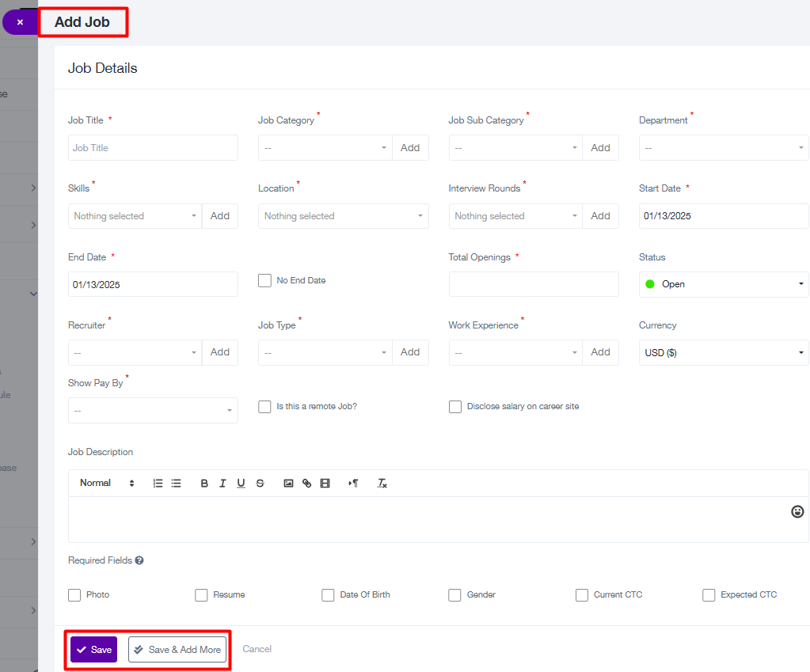Click Add button next to Job Category
This screenshot has height=672, width=810.
point(410,148)
